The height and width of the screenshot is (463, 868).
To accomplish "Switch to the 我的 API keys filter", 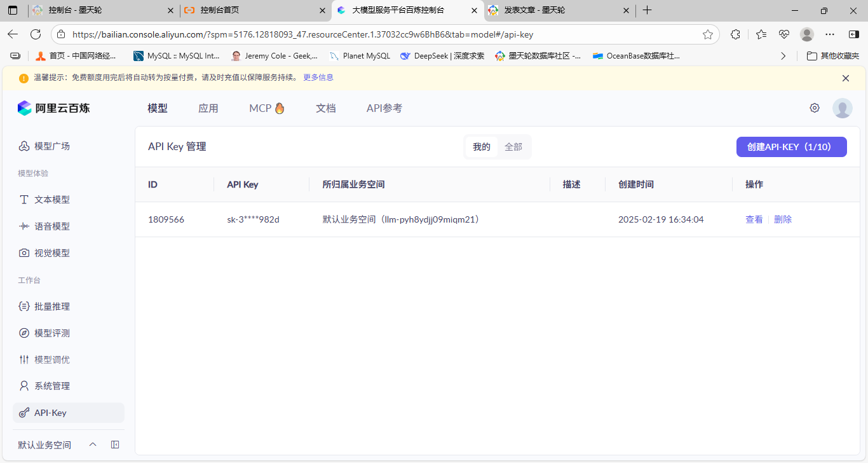I will [482, 147].
